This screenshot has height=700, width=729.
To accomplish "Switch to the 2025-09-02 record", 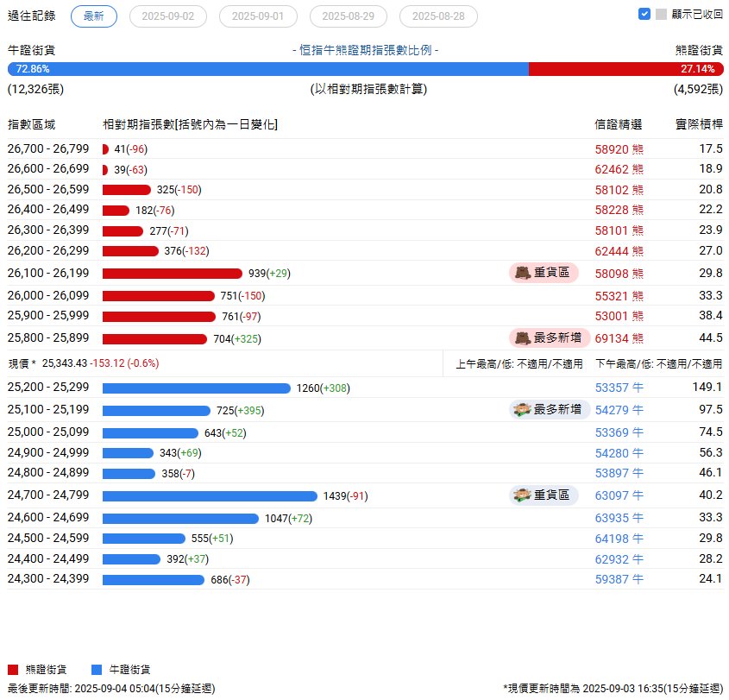I will [168, 16].
